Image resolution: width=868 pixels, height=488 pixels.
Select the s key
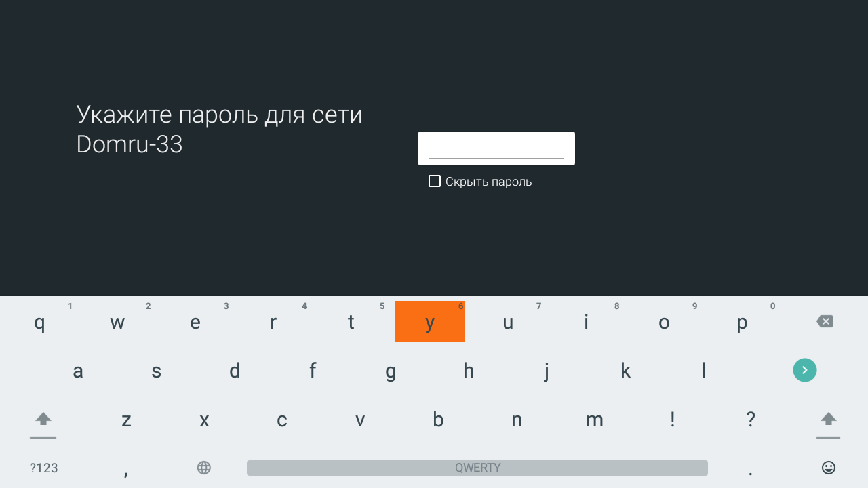click(156, 370)
